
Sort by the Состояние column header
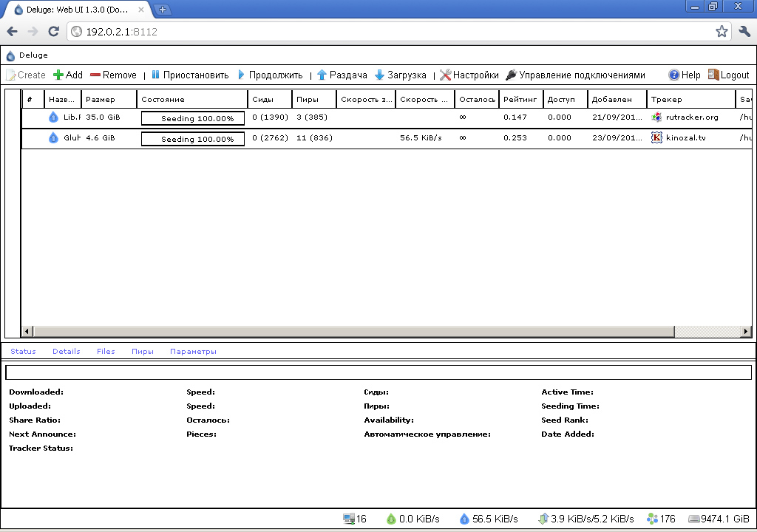(192, 100)
